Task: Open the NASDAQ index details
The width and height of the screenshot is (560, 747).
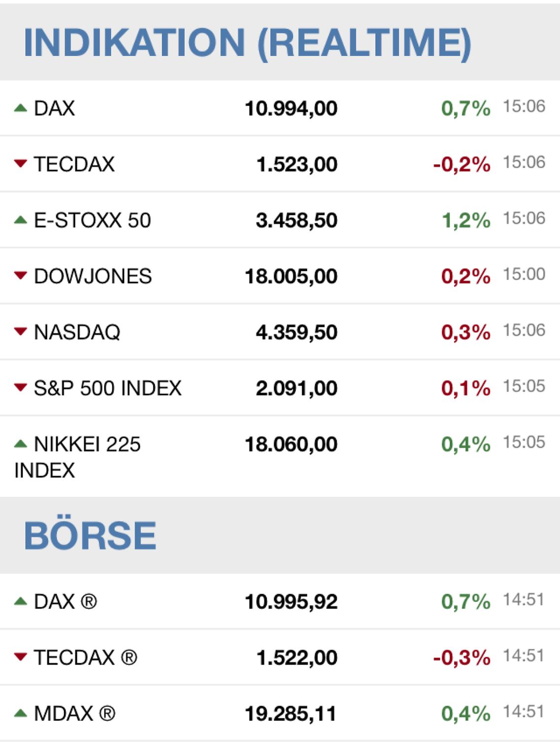Action: pos(77,332)
